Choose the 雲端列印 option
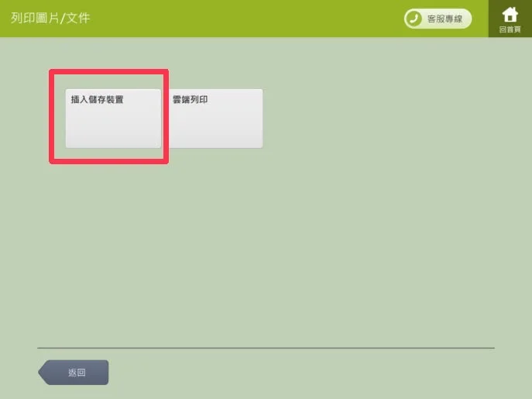 click(x=216, y=119)
